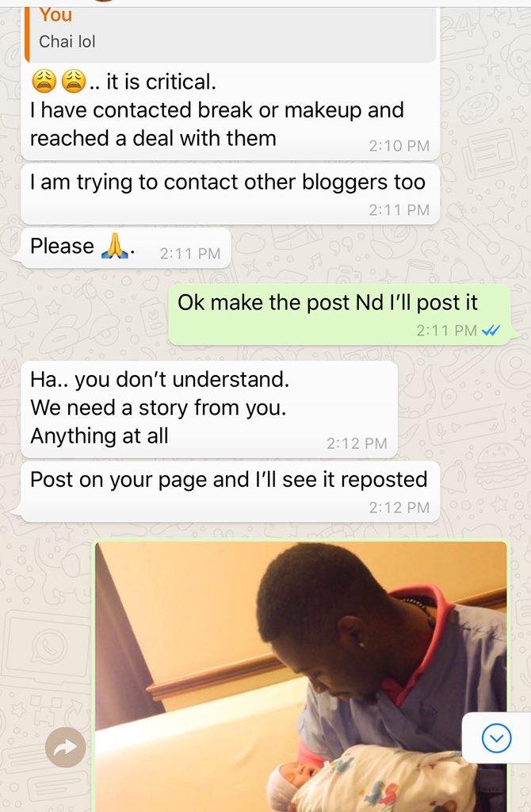Tap the 2:10 PM timestamp
531x812 pixels.
pos(399,146)
